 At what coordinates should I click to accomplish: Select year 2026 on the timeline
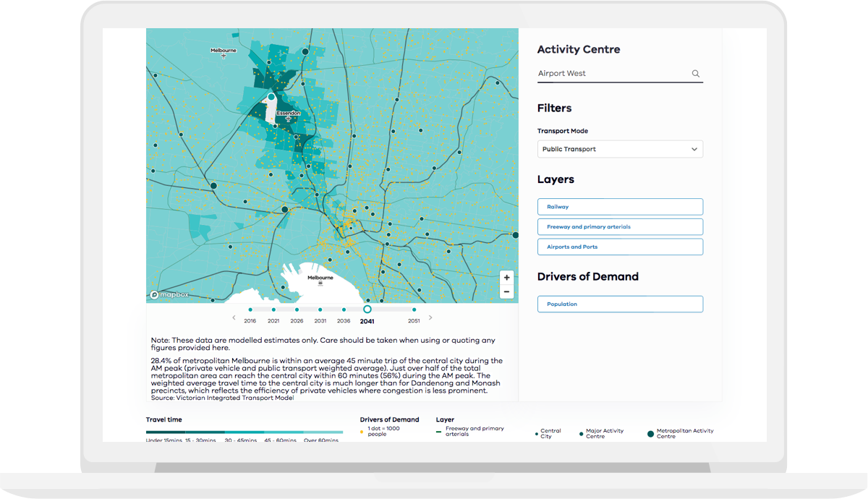[x=297, y=310]
